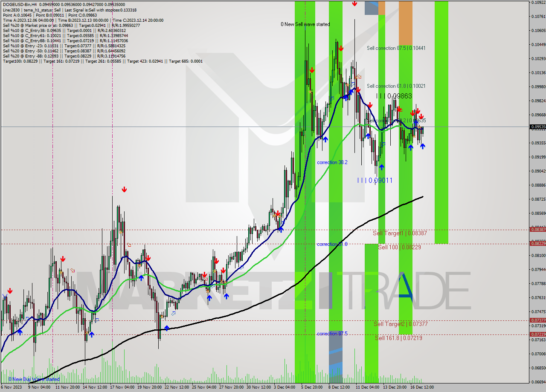Viewport: 546px width, 392px height.
Task: Click the 0.09980 price axis label
Action: click(538, 86)
